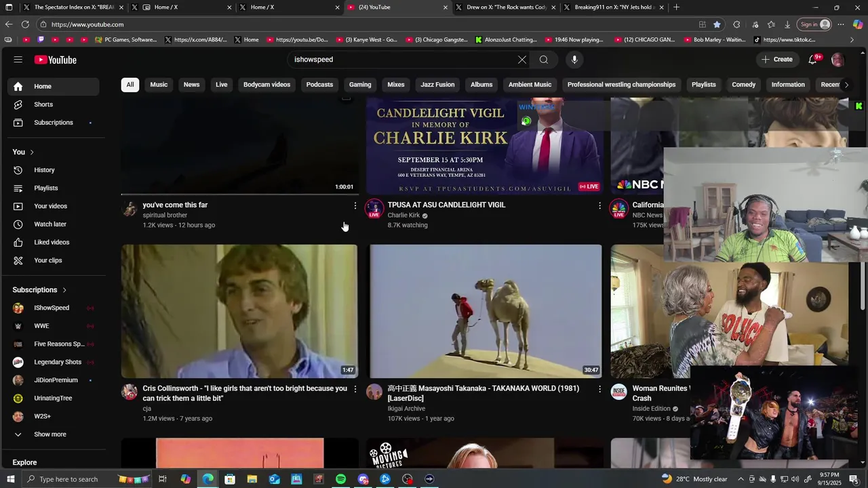This screenshot has width=868, height=488.
Task: Open 'Ikigai Archive' channel link
Action: click(x=406, y=409)
